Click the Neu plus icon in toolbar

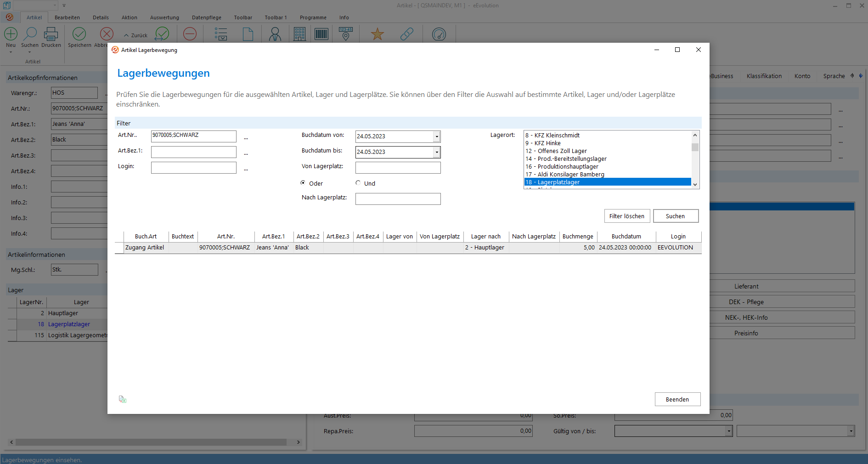[x=11, y=34]
